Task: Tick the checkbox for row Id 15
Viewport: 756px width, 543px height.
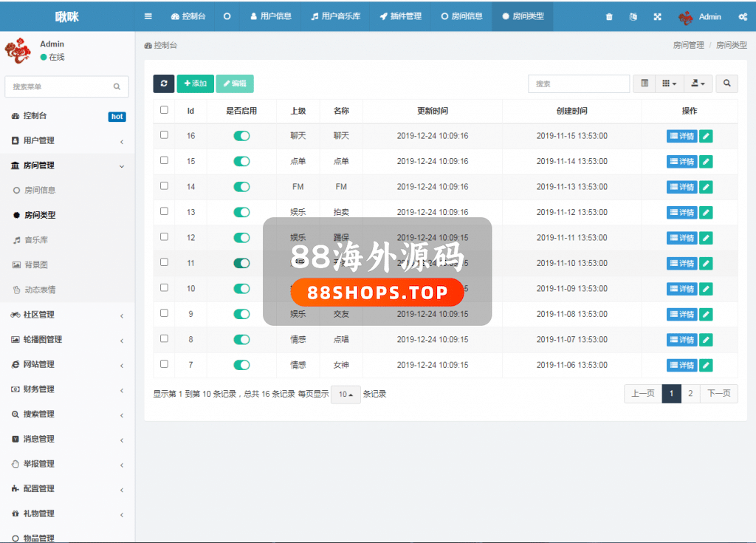Action: click(164, 160)
